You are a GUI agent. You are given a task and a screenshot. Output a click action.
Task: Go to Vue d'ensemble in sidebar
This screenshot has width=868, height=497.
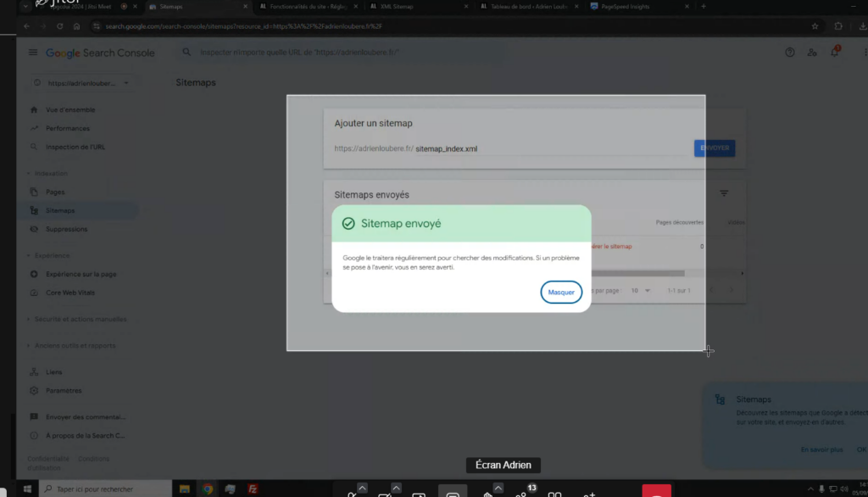(70, 110)
